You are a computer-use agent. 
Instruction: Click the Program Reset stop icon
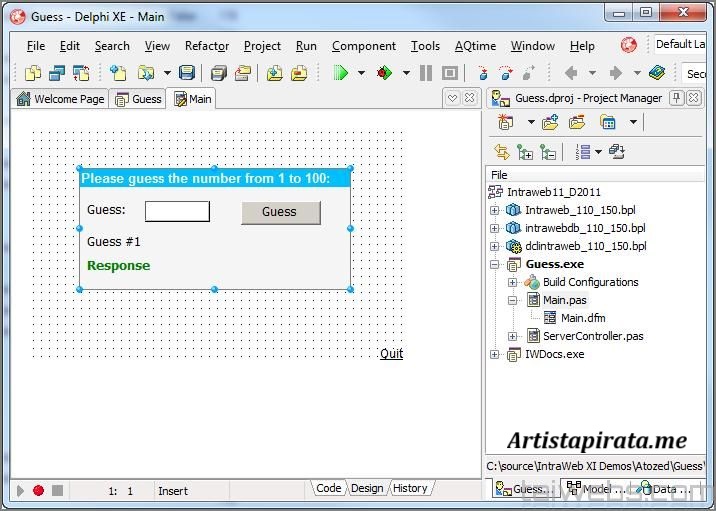(450, 73)
